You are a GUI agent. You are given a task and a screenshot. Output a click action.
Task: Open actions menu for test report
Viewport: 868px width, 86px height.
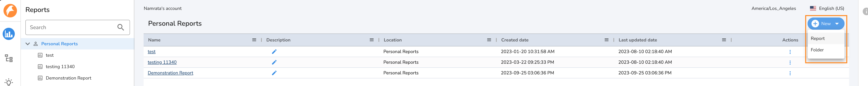[790, 52]
